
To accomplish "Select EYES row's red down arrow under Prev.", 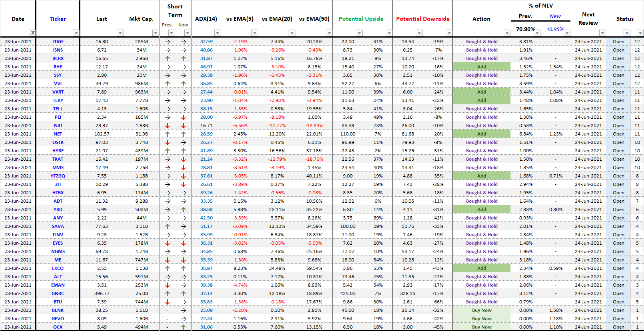I will pos(167,243).
